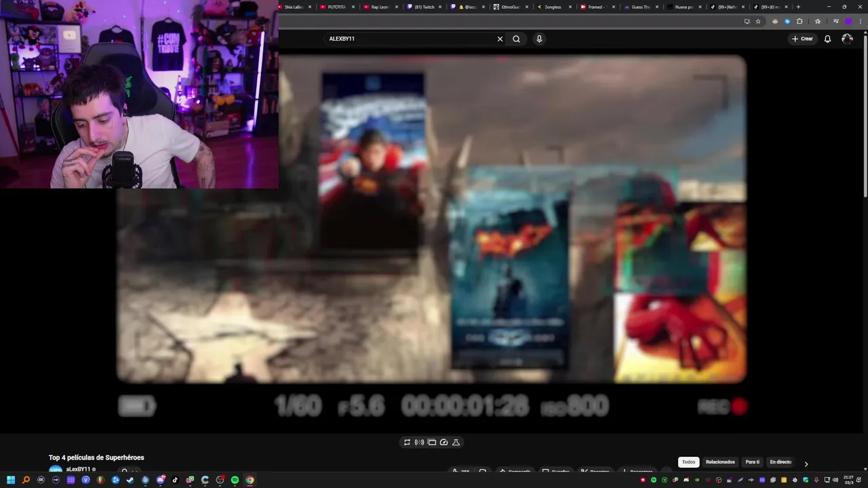This screenshot has width=868, height=488.
Task: Switch to the Rap Leon browser tab
Action: click(380, 7)
